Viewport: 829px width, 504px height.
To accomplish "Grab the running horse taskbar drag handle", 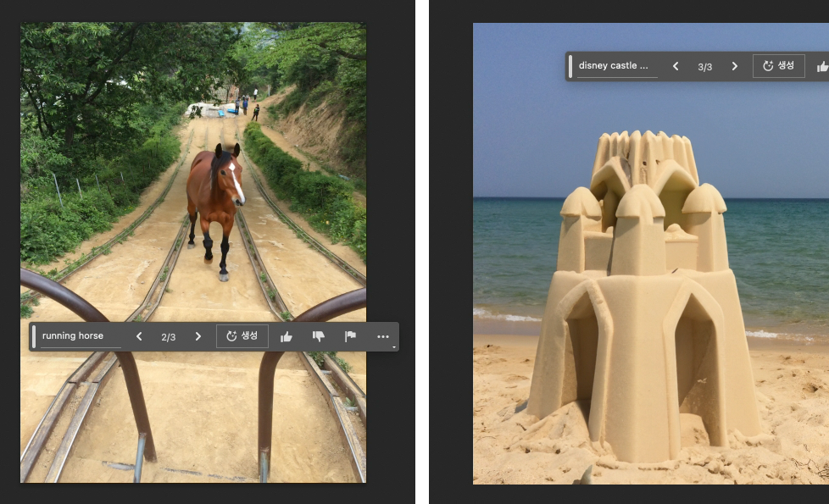I will click(x=34, y=336).
